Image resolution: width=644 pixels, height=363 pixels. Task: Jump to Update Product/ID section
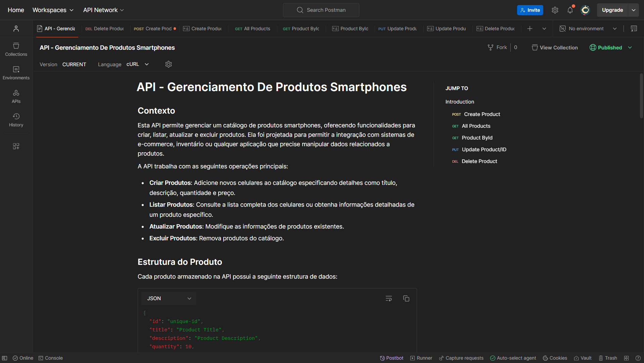click(x=484, y=150)
